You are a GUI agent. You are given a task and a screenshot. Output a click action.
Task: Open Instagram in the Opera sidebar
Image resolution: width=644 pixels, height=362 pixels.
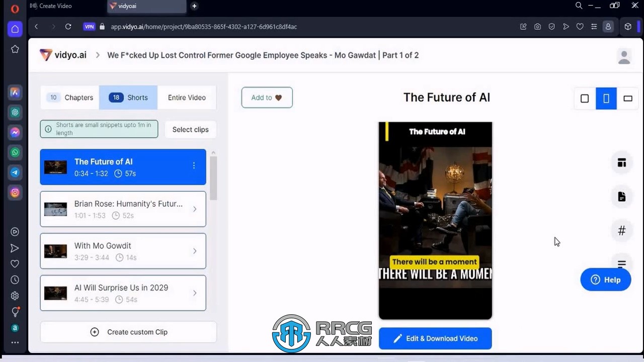(x=15, y=193)
